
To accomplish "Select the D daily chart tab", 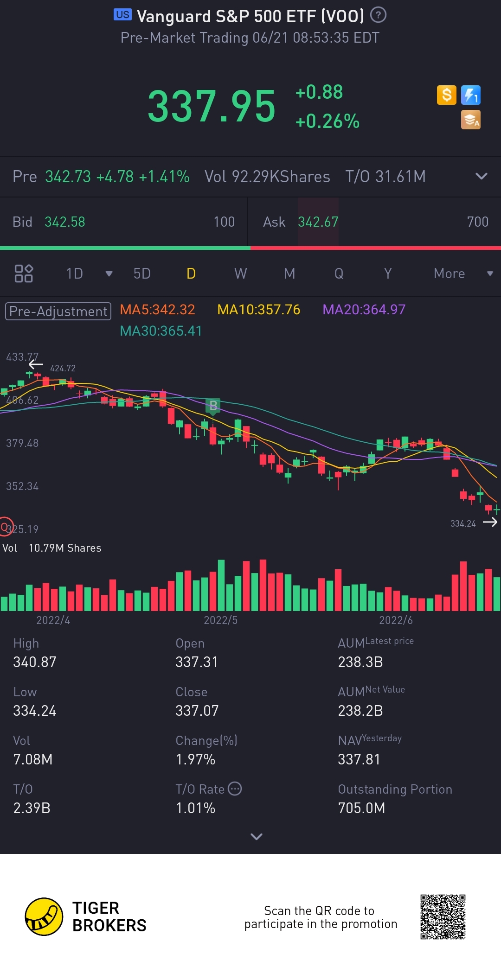I will point(191,274).
